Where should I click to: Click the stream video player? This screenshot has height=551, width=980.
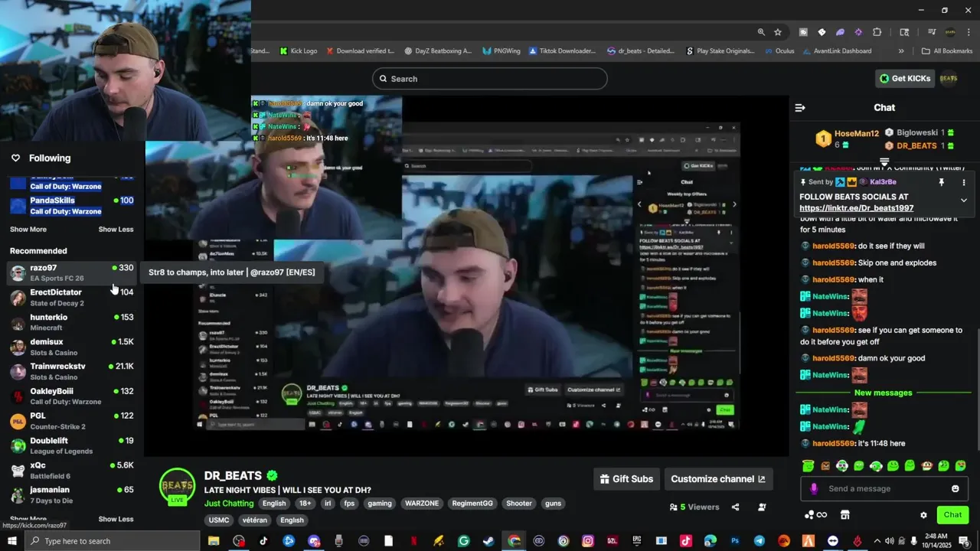pos(466,275)
